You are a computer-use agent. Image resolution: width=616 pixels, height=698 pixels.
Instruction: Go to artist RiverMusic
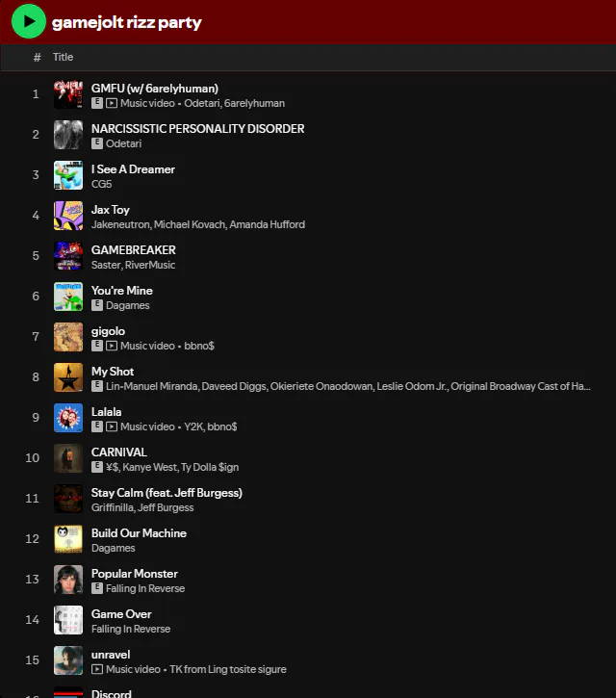(150, 266)
